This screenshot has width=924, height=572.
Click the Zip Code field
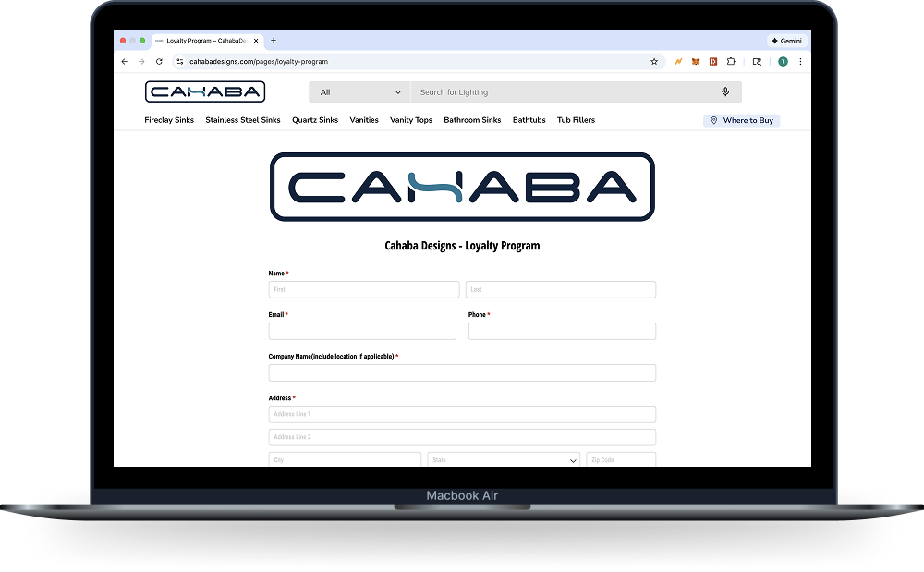click(x=620, y=459)
